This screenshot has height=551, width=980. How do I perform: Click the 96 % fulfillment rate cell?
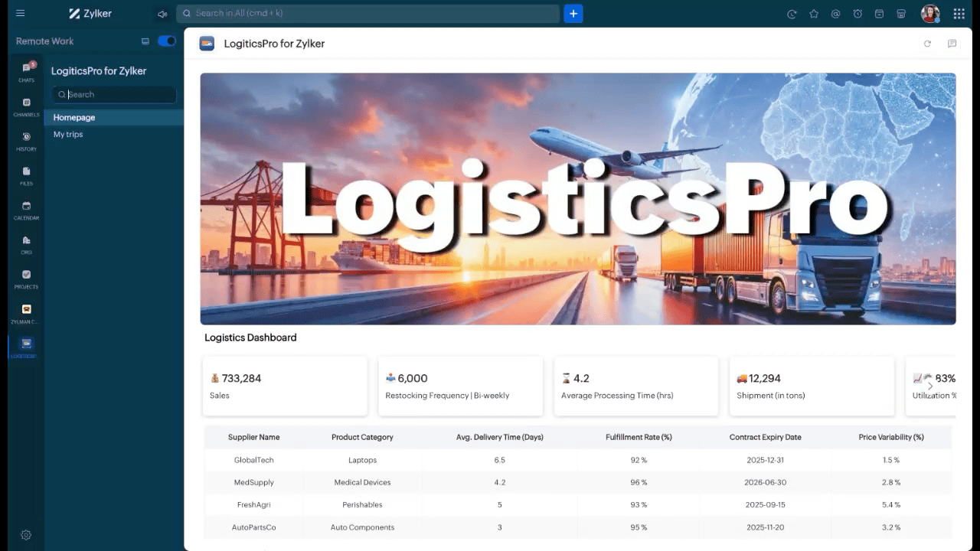639,482
